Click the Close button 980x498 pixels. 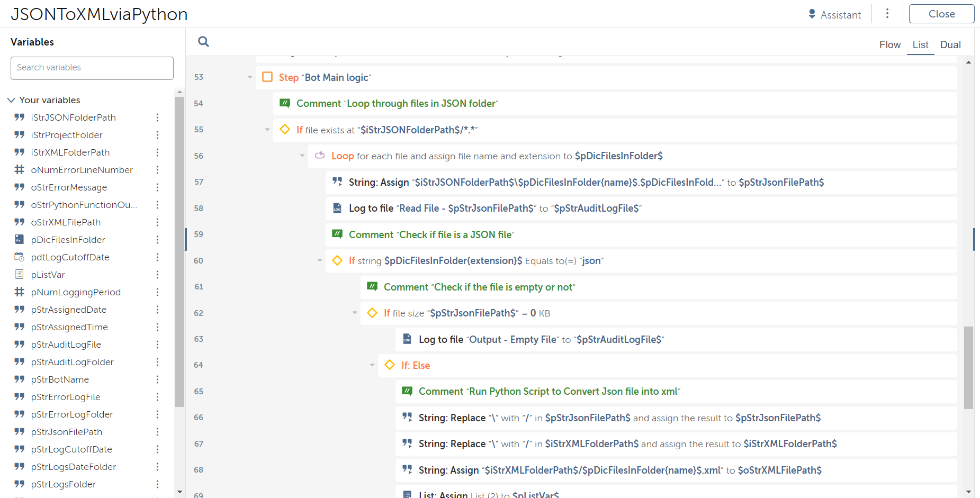tap(941, 14)
